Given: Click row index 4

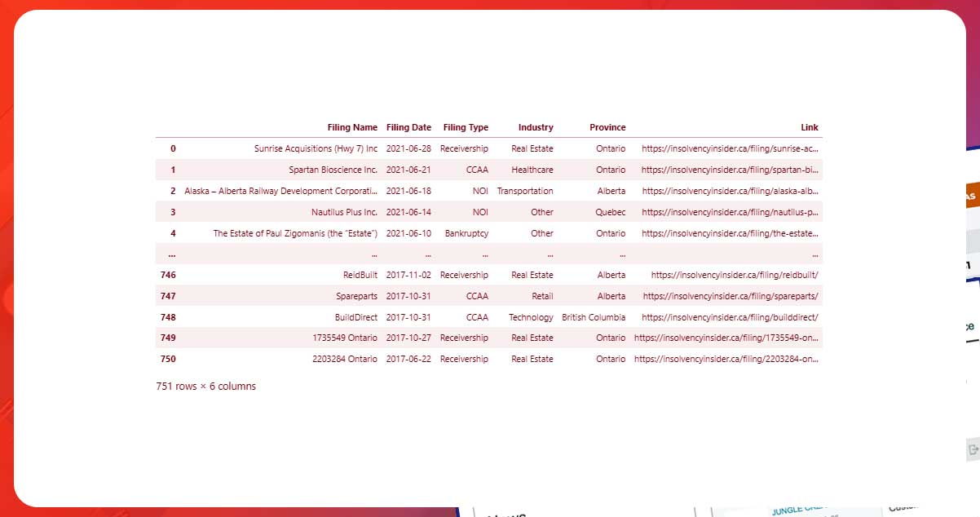Looking at the screenshot, I should (x=173, y=233).
